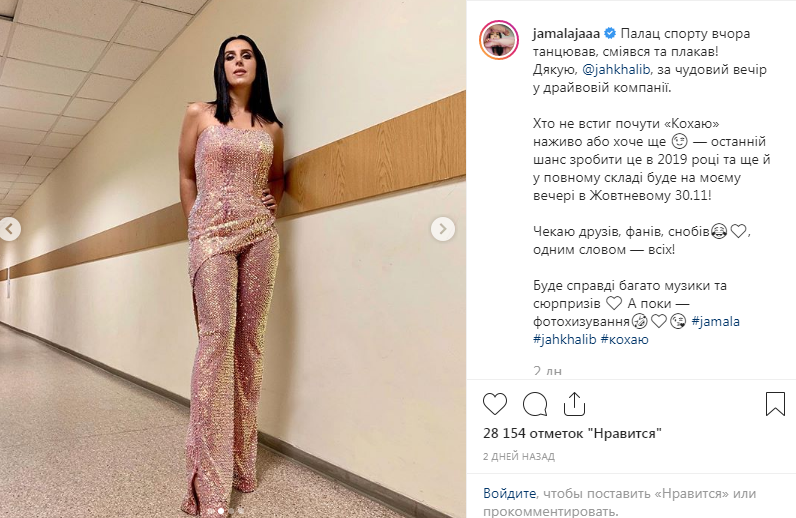Click the 2 ДНЕЙ НАЗАД timestamp

pos(519,457)
